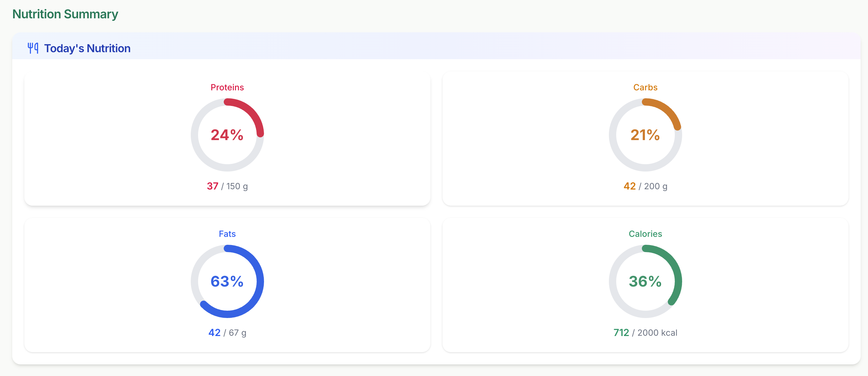Click the 42 / 67 g fats amount
The image size is (868, 376).
(x=227, y=333)
